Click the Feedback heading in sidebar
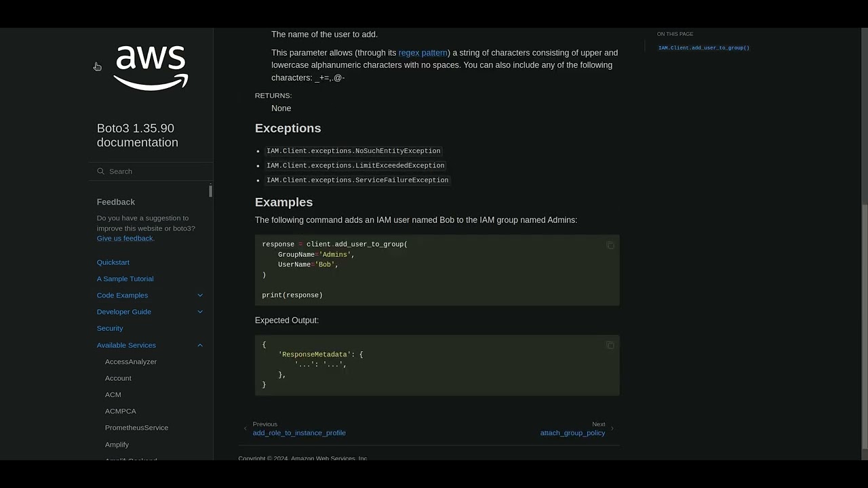This screenshot has height=488, width=868. click(116, 202)
